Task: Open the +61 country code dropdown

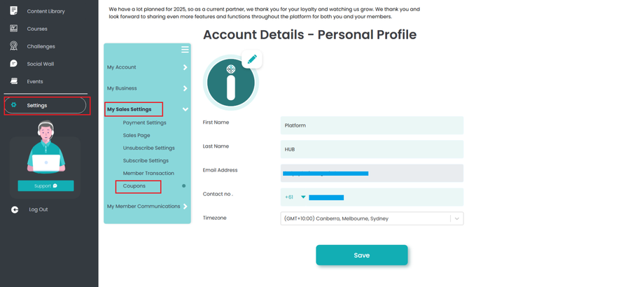Action: pyautogui.click(x=303, y=197)
